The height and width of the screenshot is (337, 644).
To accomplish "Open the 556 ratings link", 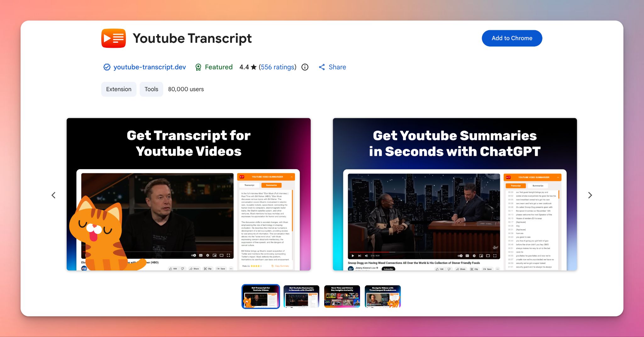I will click(277, 67).
